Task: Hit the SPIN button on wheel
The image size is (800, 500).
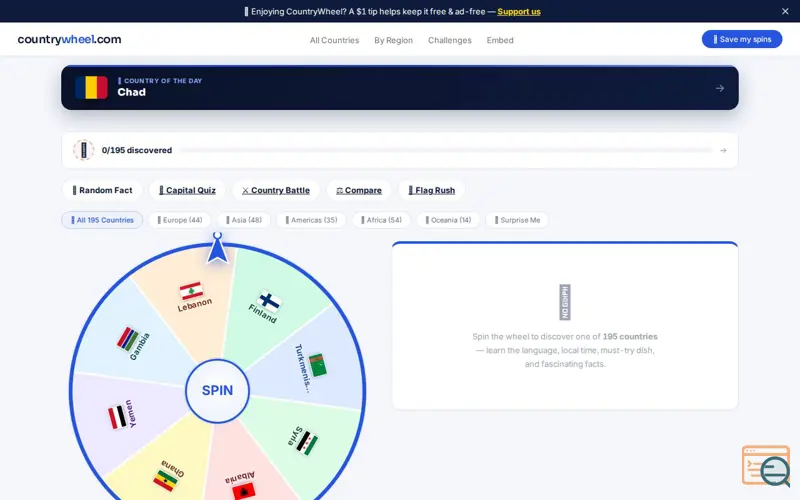Action: pyautogui.click(x=217, y=390)
